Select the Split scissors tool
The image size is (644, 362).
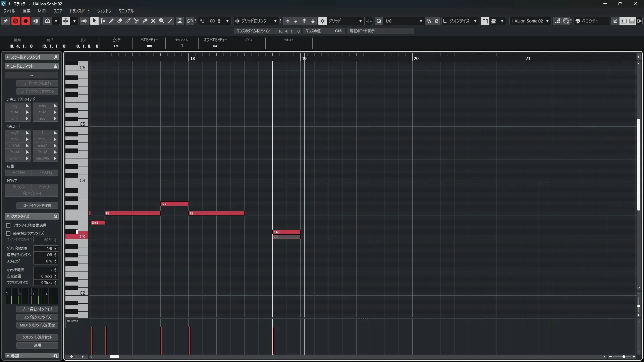[136, 21]
